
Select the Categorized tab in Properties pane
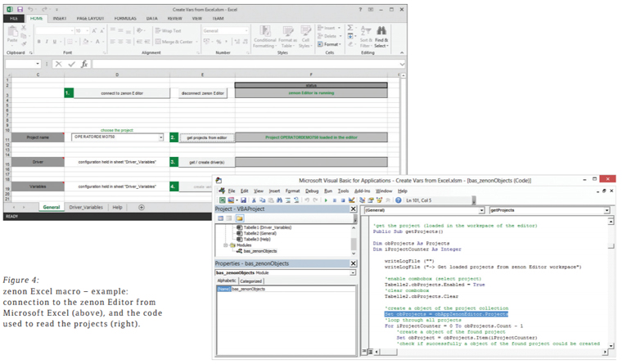(x=251, y=281)
